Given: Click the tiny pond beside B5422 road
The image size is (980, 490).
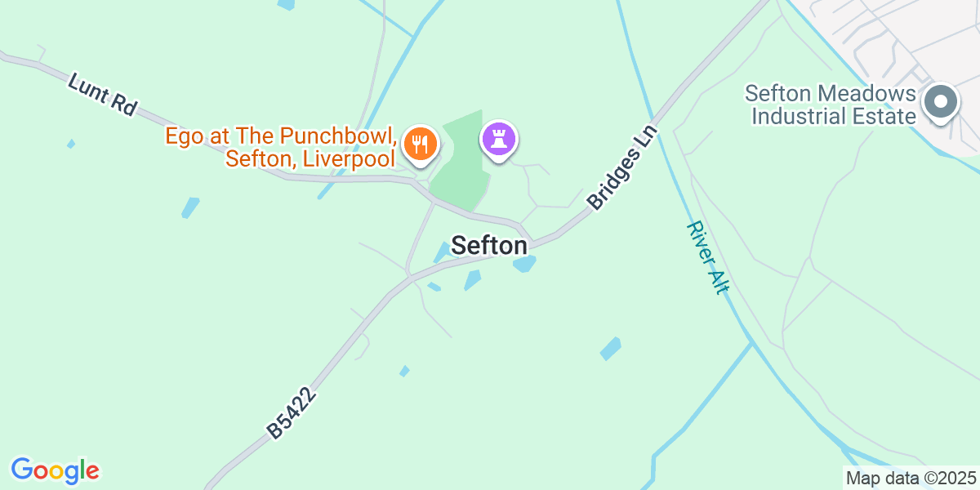Looking at the screenshot, I should coord(404,371).
